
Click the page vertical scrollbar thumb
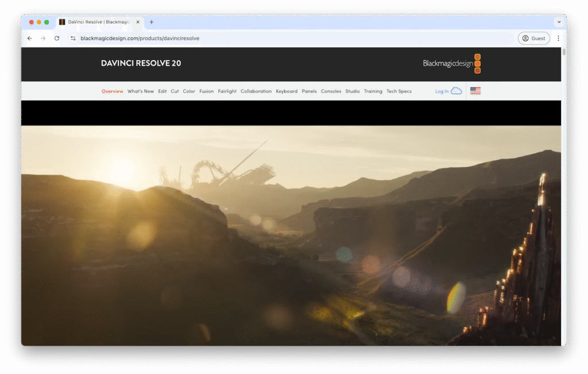point(564,52)
